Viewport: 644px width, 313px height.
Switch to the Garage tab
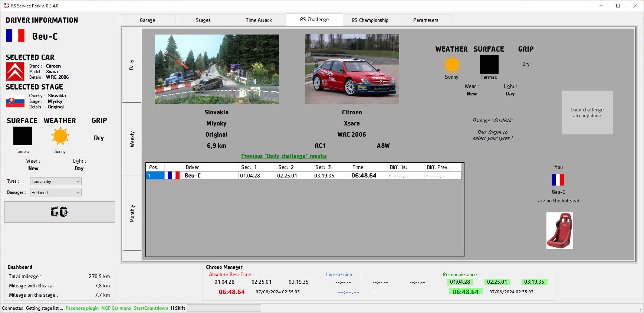[x=147, y=20]
